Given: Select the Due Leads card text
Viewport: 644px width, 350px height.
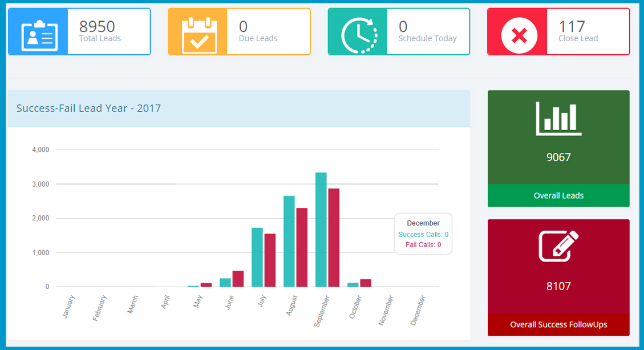Looking at the screenshot, I should click(258, 38).
